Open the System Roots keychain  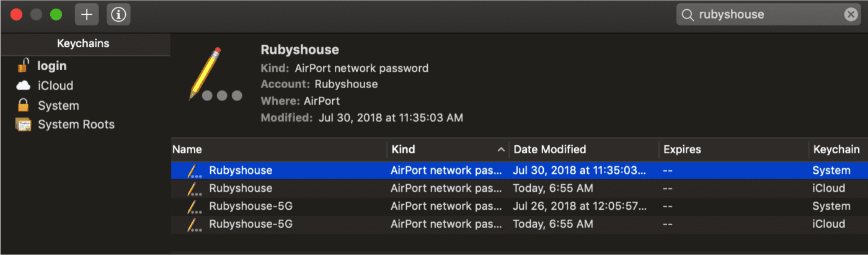coord(76,124)
